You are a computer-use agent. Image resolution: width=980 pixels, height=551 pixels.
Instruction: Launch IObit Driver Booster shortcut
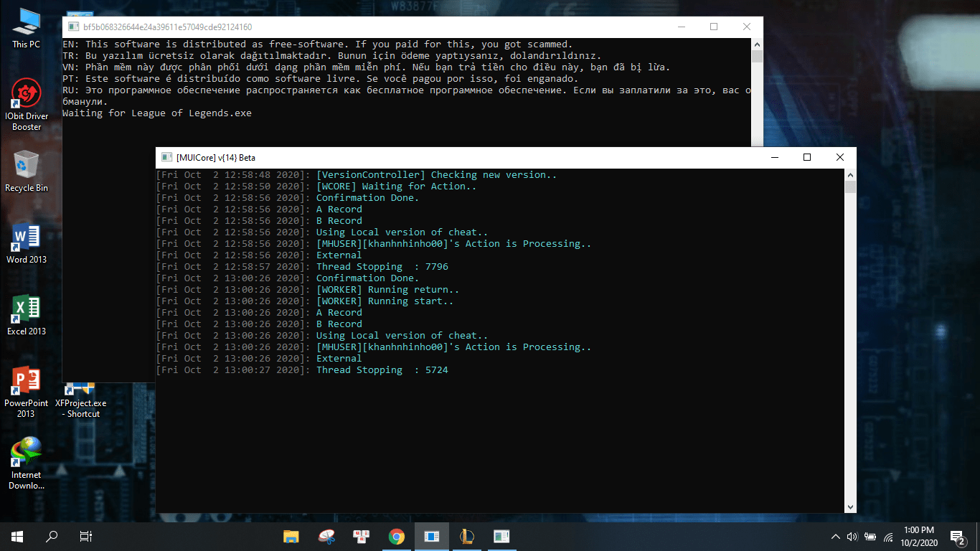(x=27, y=105)
